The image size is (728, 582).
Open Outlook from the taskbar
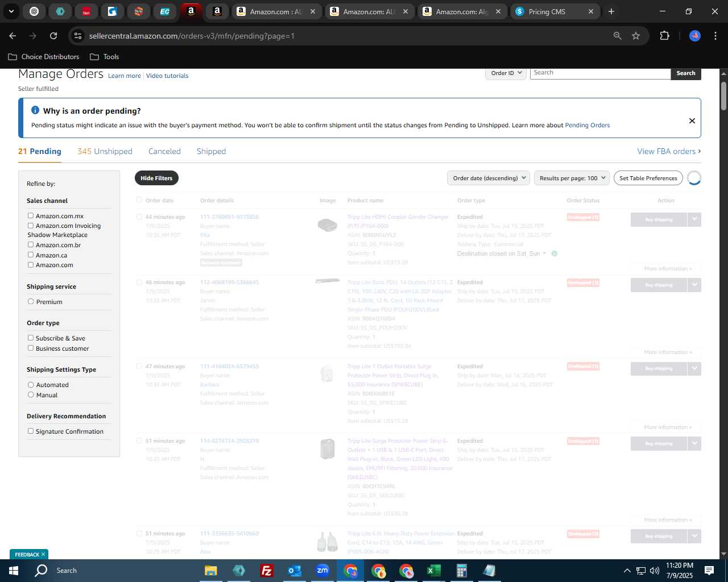click(294, 571)
